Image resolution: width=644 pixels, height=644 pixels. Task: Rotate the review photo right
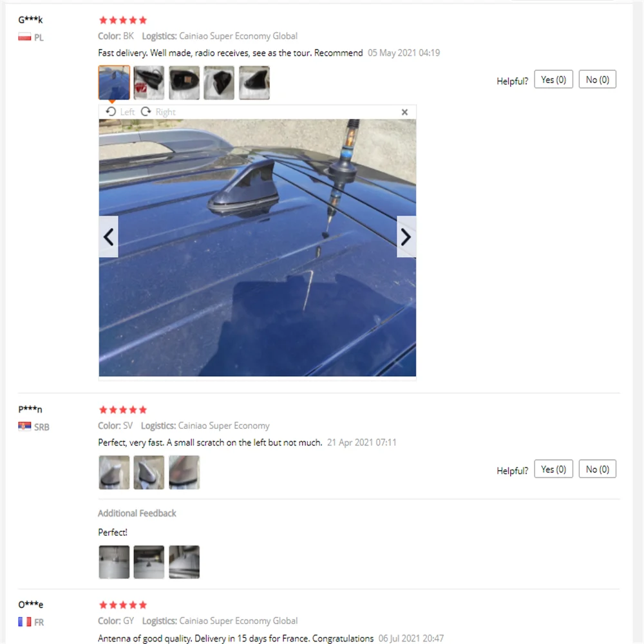click(x=158, y=111)
